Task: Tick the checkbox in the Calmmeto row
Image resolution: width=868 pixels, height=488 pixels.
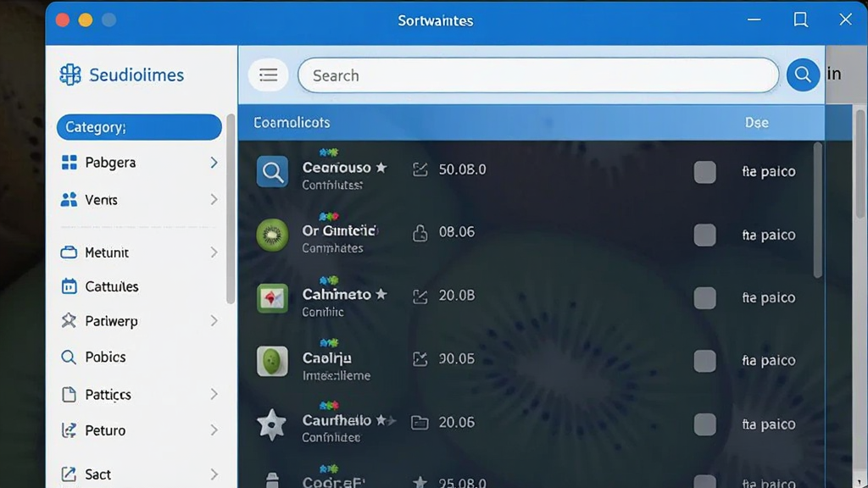Action: (x=704, y=298)
